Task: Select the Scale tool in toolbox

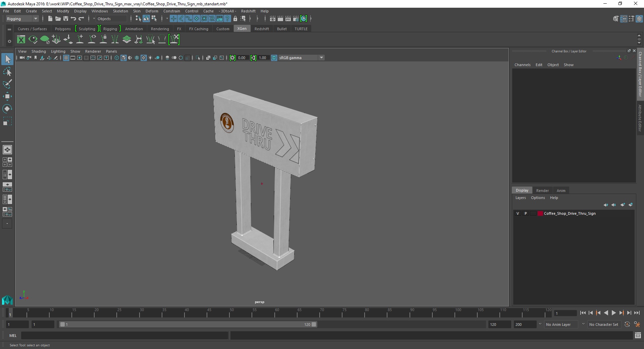Action: click(7, 121)
